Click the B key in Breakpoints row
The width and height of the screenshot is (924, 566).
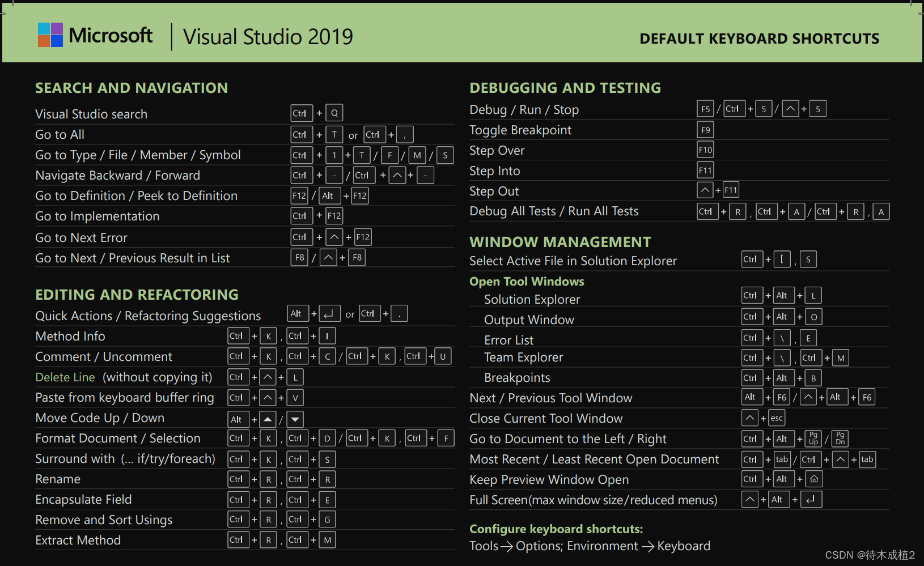tap(813, 378)
